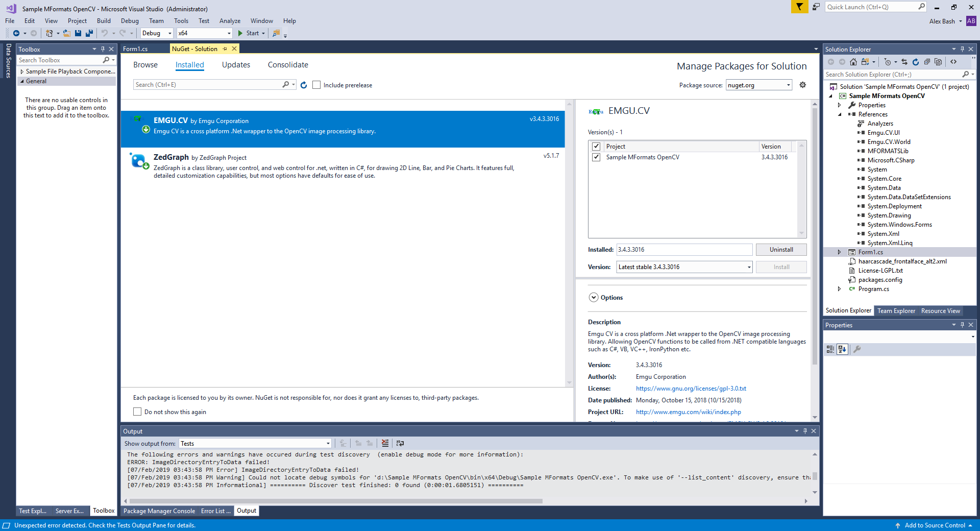Switch to Consolidate tab in NuGet
980x531 pixels.
pyautogui.click(x=288, y=65)
